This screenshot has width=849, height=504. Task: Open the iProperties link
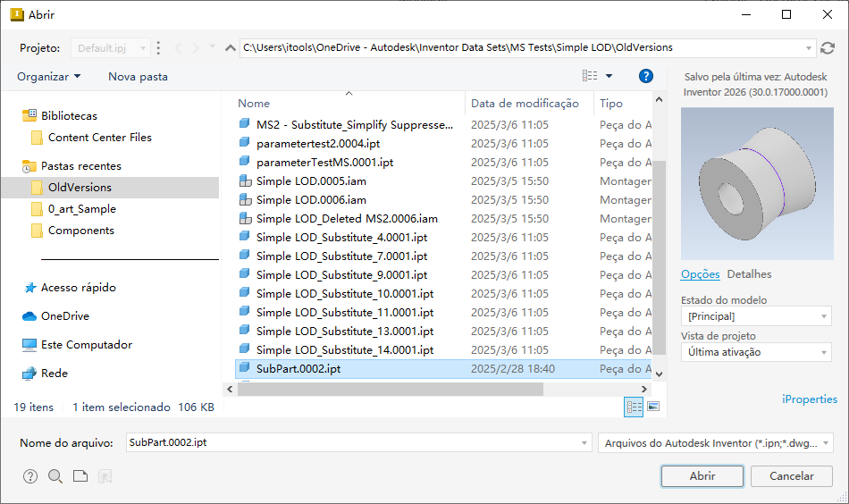[810, 399]
